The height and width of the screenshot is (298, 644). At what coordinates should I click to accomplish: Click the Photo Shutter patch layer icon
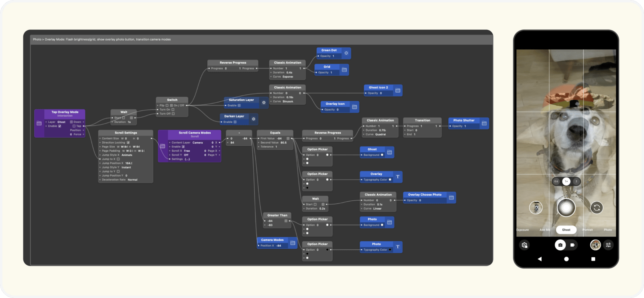[x=484, y=123]
